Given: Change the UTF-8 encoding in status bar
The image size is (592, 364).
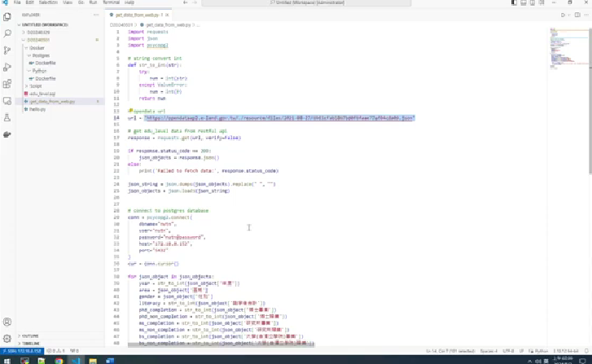Looking at the screenshot, I should pos(508,351).
